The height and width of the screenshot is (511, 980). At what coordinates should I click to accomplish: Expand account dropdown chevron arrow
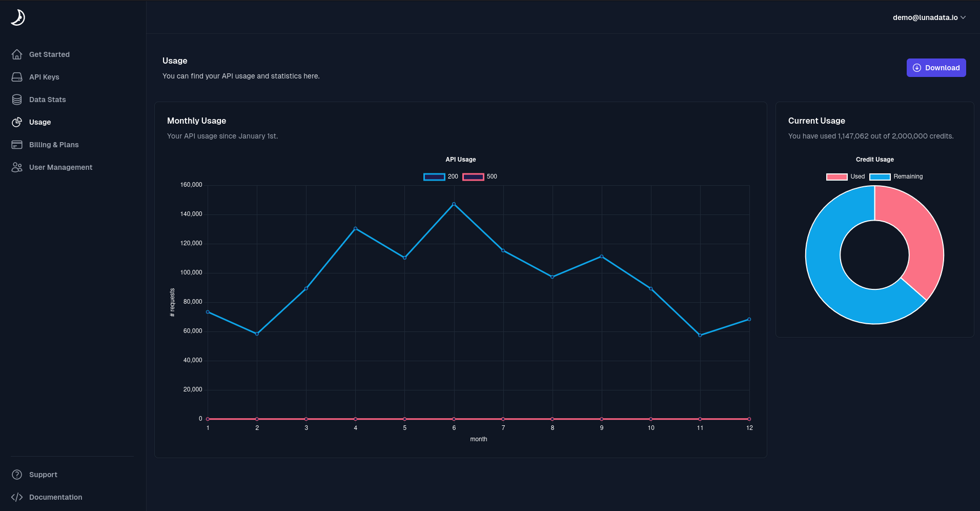(963, 17)
